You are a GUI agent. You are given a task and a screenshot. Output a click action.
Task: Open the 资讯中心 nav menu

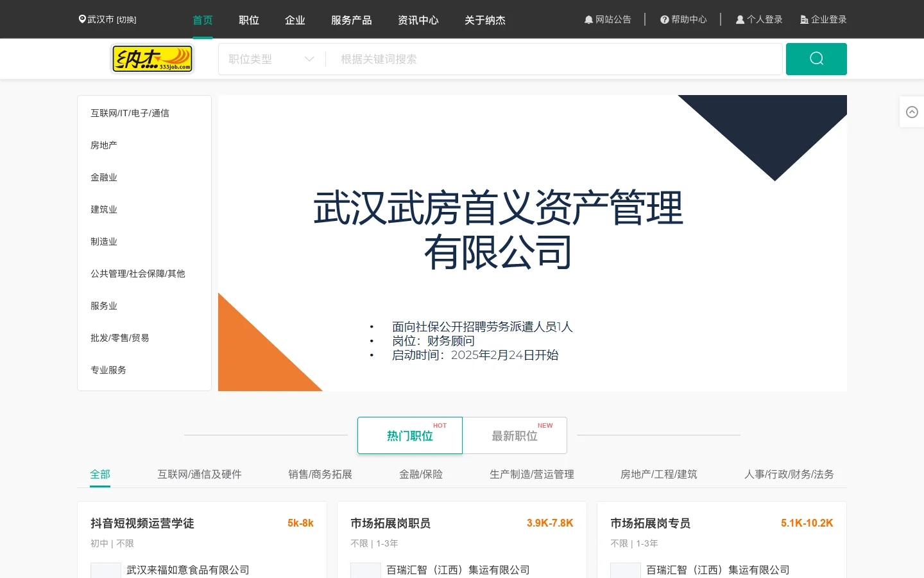click(418, 20)
